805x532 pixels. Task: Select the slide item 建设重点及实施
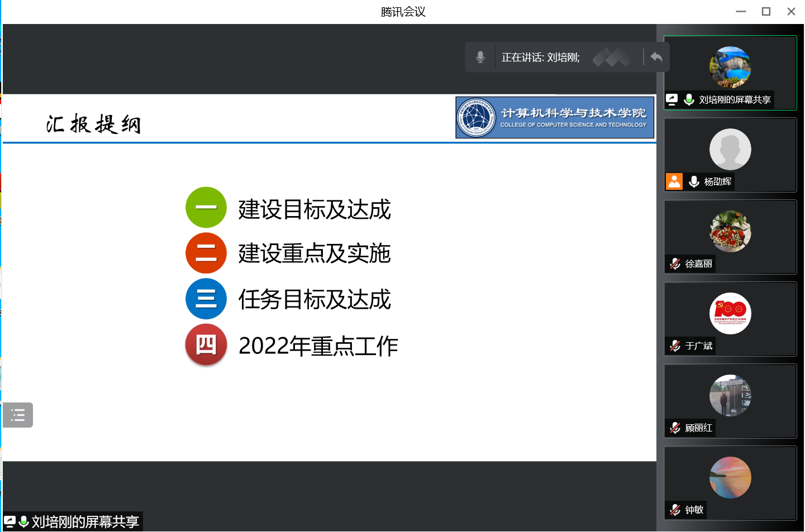(x=314, y=253)
